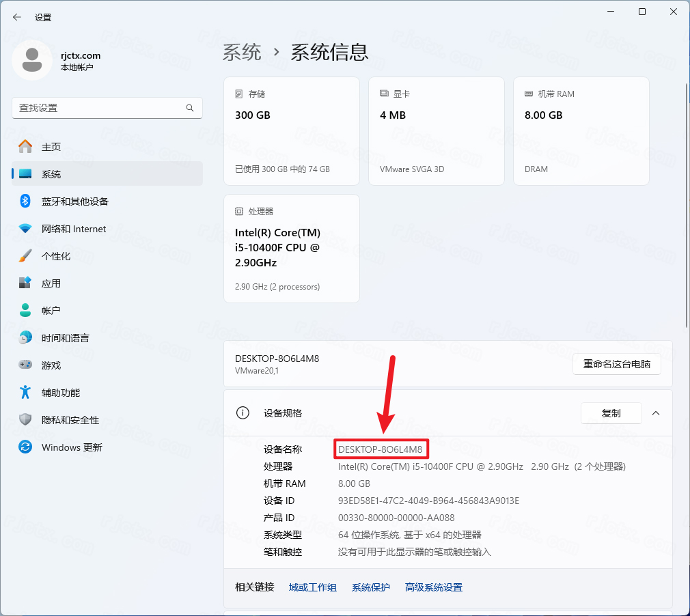The width and height of the screenshot is (690, 616).
Task: Click the rjctx.com account name
Action: 81,55
